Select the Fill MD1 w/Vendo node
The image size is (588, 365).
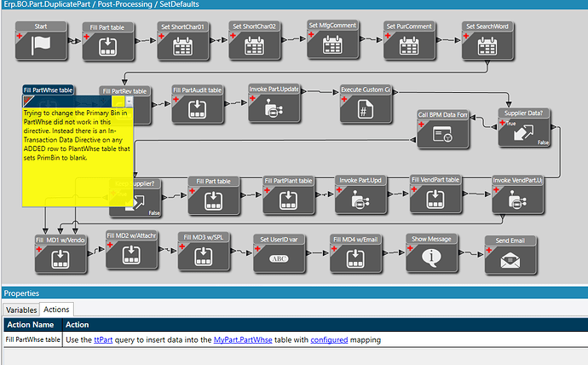(61, 254)
